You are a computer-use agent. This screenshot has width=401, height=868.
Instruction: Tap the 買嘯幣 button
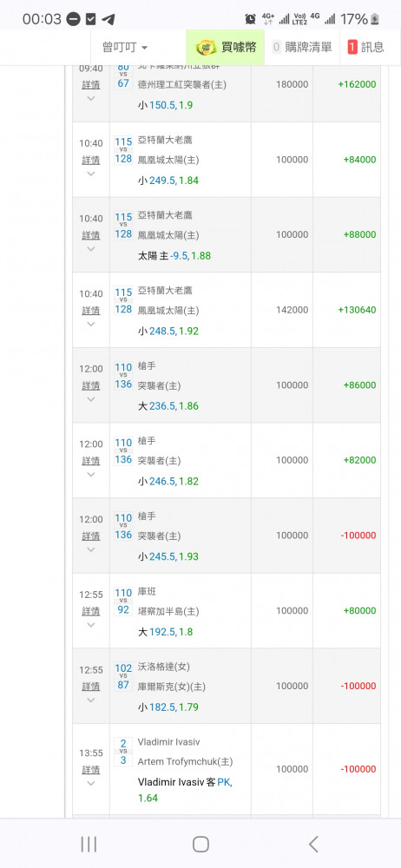pos(226,48)
